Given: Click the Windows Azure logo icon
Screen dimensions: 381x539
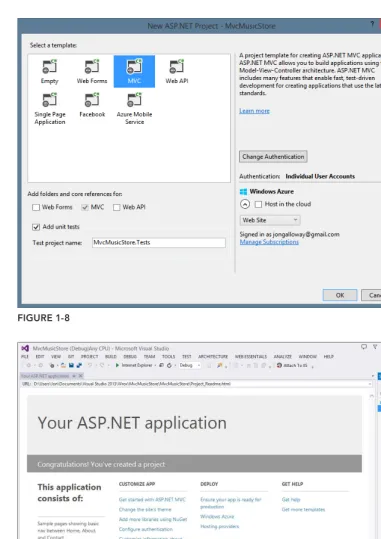Looking at the screenshot, I should tap(243, 192).
